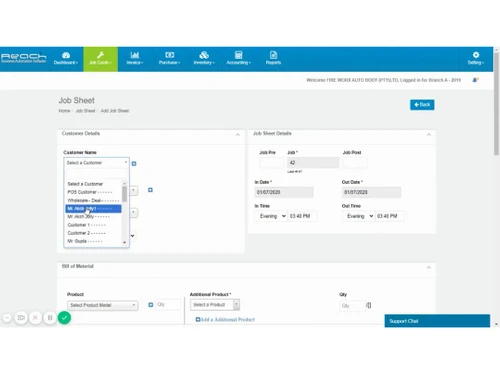Open Select Product Model dropdown
This screenshot has width=500, height=375.
(x=103, y=305)
